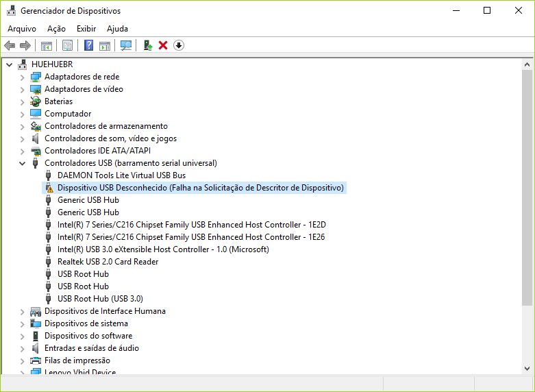
Task: Select Dispositivo USB Desconhecido entry
Action: pyautogui.click(x=200, y=188)
